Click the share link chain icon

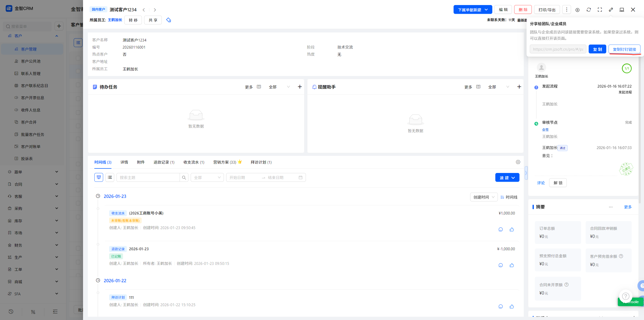611,10
